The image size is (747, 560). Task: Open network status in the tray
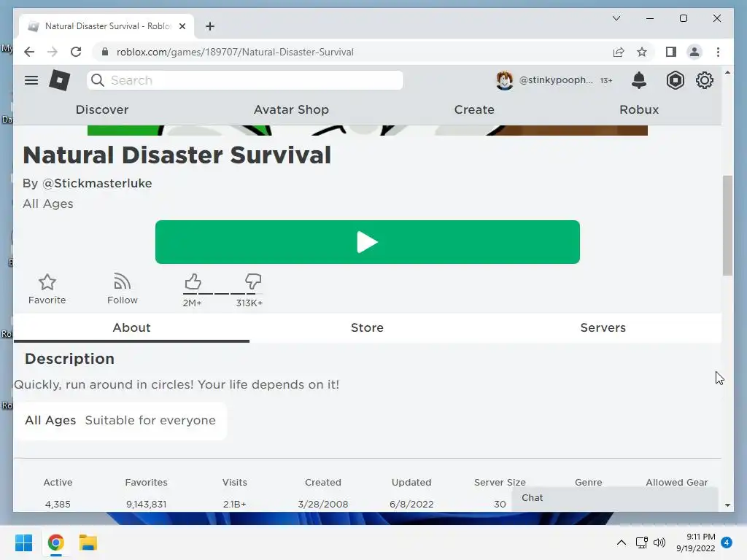click(642, 542)
